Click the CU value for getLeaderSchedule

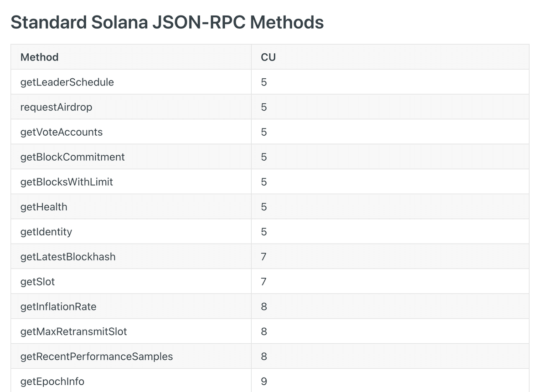coord(264,82)
